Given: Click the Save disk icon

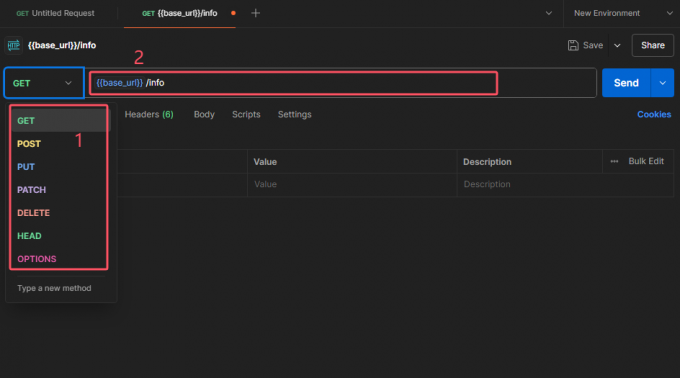Looking at the screenshot, I should [573, 46].
